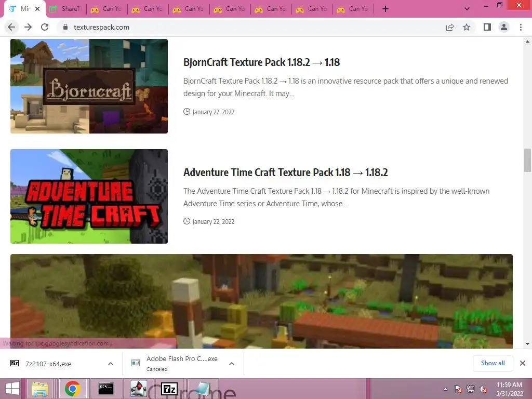Open the Java app taskbar icon

coord(139,389)
